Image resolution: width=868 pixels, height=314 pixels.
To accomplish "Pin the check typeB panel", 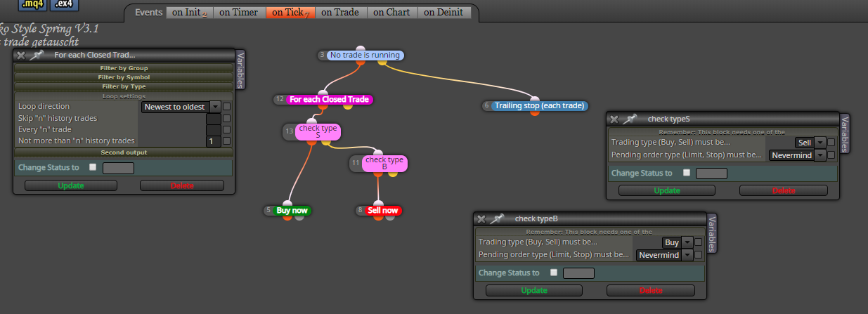I will (x=498, y=219).
